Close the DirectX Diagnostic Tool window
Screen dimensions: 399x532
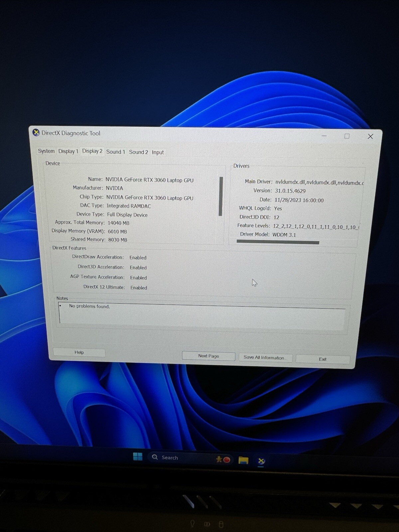370,136
